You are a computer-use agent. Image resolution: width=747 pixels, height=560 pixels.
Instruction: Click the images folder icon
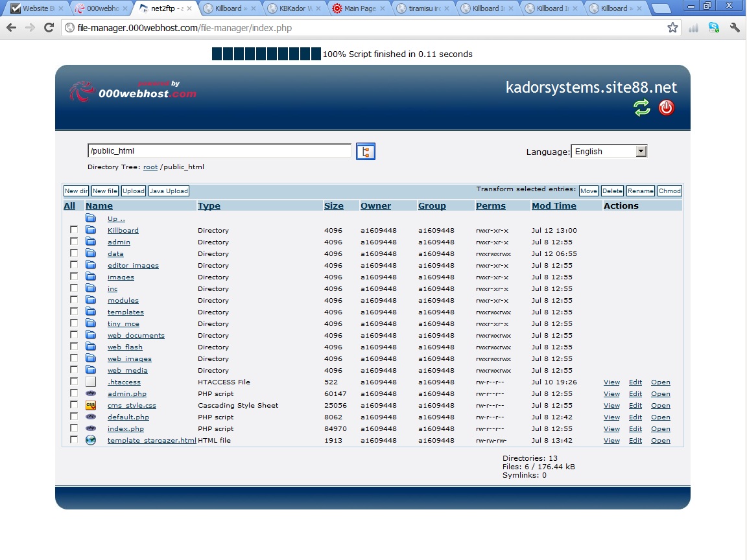pos(91,277)
